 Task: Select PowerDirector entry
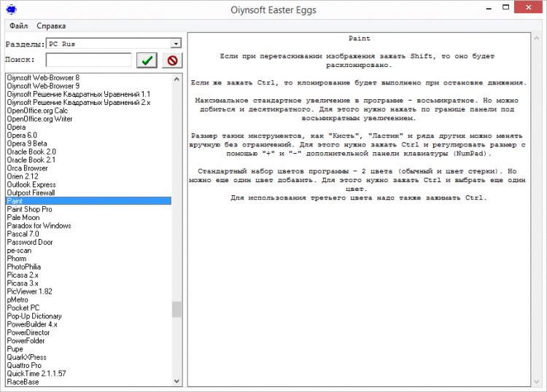(89, 333)
